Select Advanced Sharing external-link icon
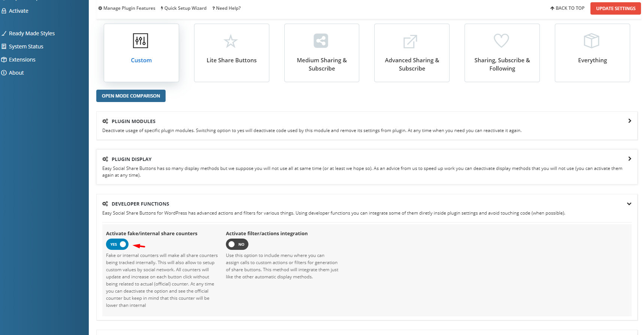This screenshot has width=644, height=335. click(x=410, y=41)
